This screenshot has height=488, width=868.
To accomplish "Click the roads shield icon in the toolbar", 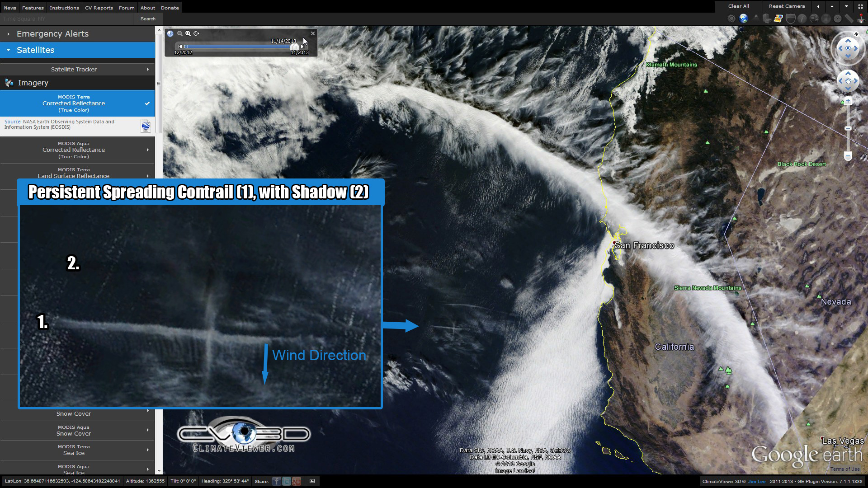I will point(790,18).
